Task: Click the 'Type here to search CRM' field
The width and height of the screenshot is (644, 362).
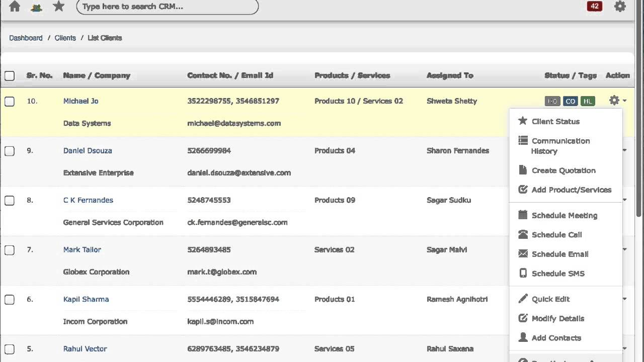Action: 166,7
